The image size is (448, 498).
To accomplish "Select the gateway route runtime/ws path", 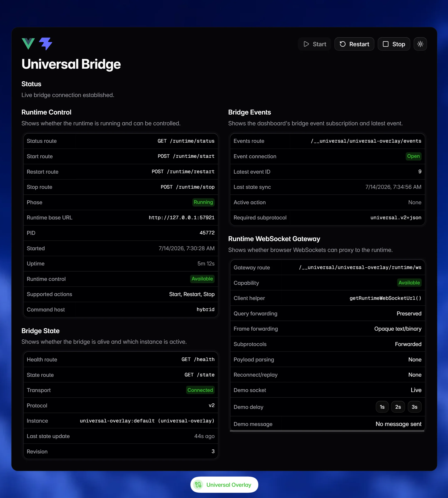I will tap(360, 267).
